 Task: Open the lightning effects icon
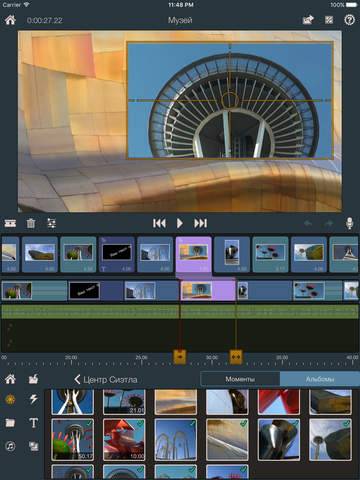coord(33,399)
